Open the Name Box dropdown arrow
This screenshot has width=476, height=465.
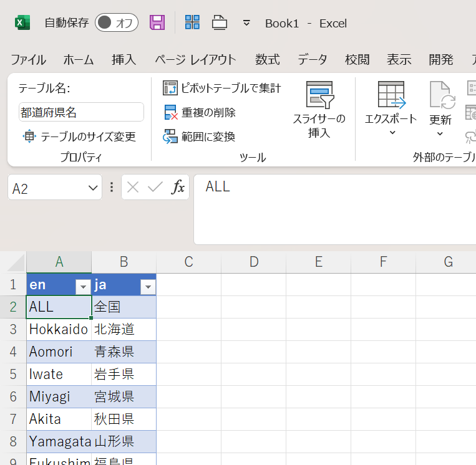point(93,188)
